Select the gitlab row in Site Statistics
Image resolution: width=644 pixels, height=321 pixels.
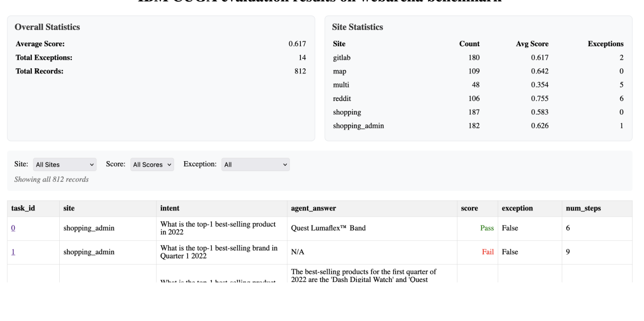tap(342, 57)
